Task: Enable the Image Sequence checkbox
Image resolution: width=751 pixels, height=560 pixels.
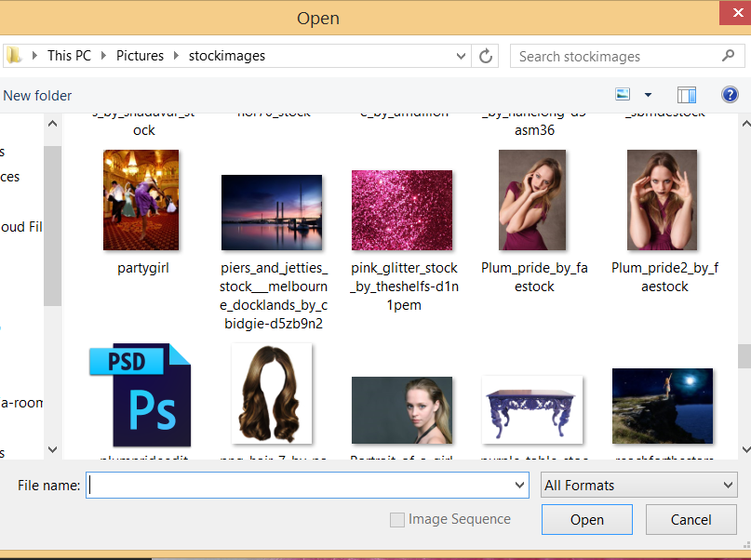Action: click(x=397, y=519)
